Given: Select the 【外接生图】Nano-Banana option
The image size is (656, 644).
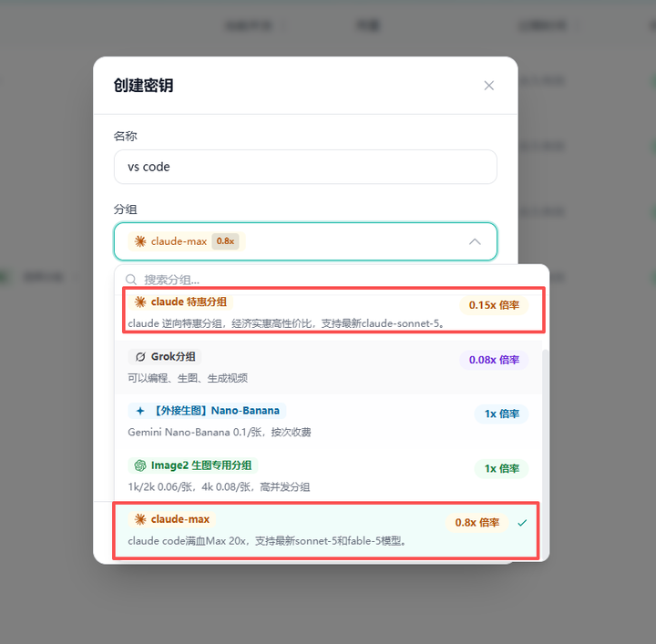Looking at the screenshot, I should [328, 421].
